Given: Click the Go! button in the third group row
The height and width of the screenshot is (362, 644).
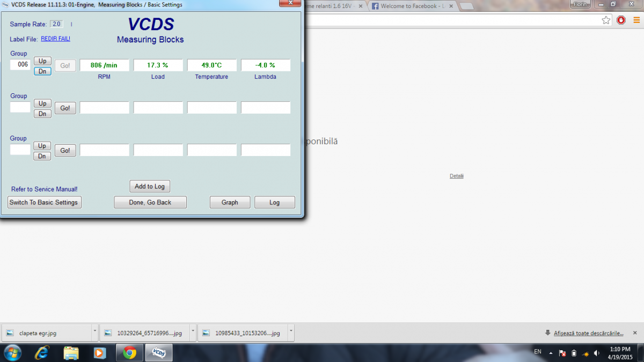Looking at the screenshot, I should [65, 151].
